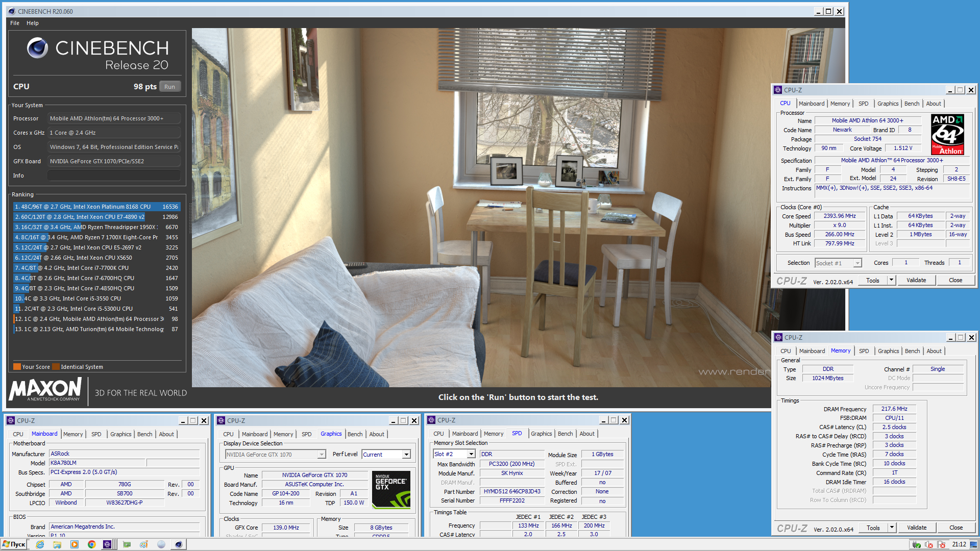
Task: Click title icon of CPU-Z Memory window
Action: pyautogui.click(x=778, y=337)
